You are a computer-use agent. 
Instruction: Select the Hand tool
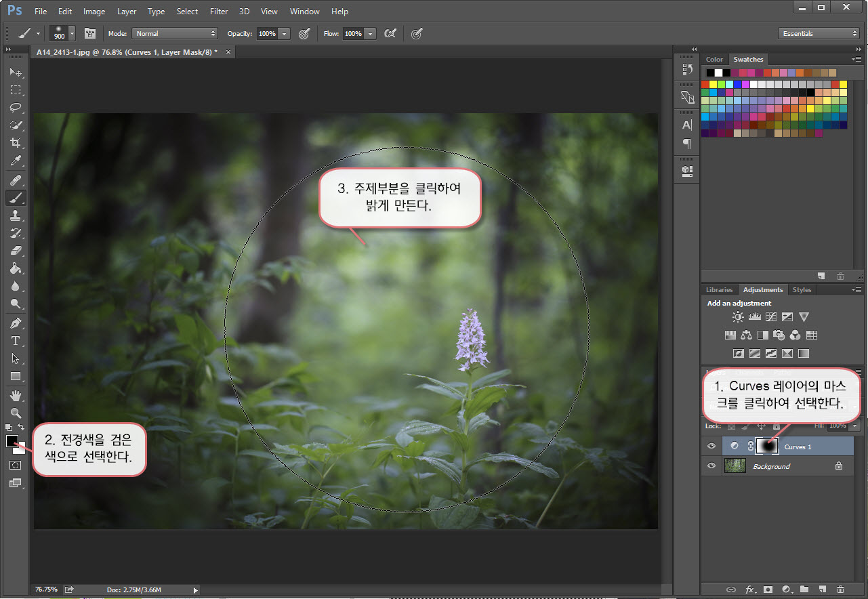[x=16, y=395]
